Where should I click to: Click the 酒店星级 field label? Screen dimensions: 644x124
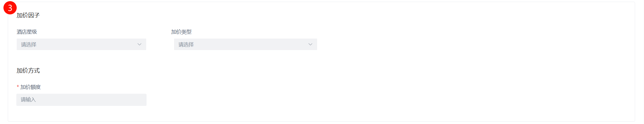click(x=27, y=32)
